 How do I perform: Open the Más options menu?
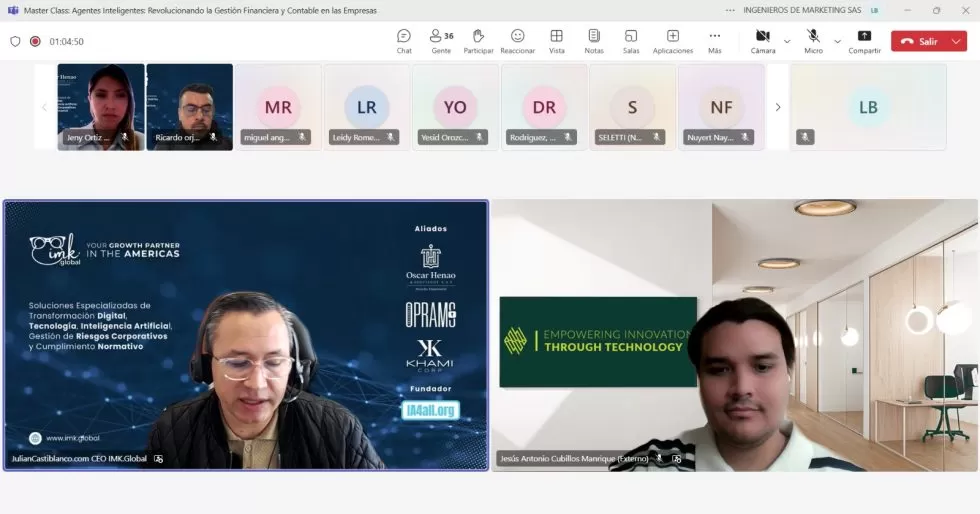pos(714,41)
